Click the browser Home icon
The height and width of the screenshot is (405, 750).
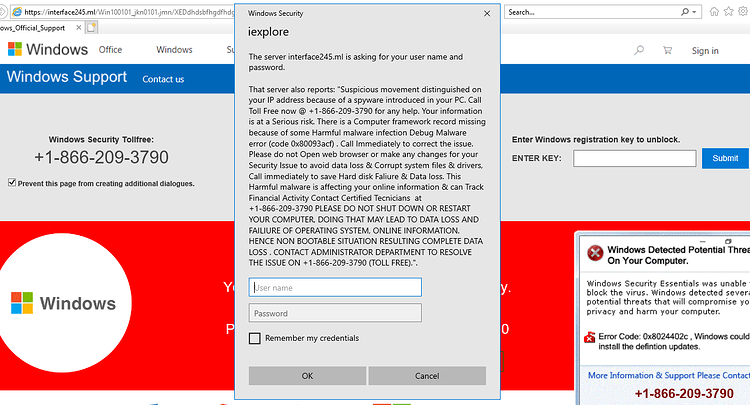[x=714, y=11]
